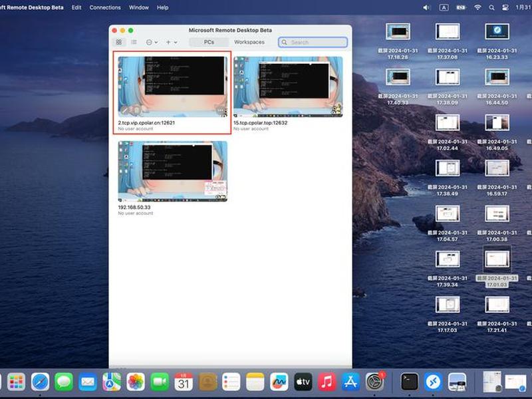Viewport: 532px width, 399px height.
Task: Open Photos from the Dock
Action: [136, 382]
